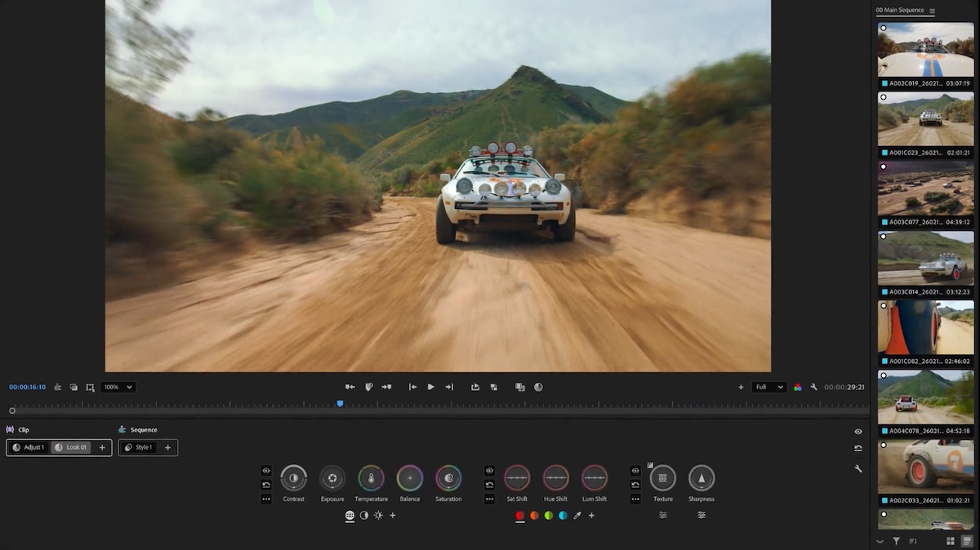
Task: Select the Adjust 1 clip tab
Action: (x=29, y=447)
